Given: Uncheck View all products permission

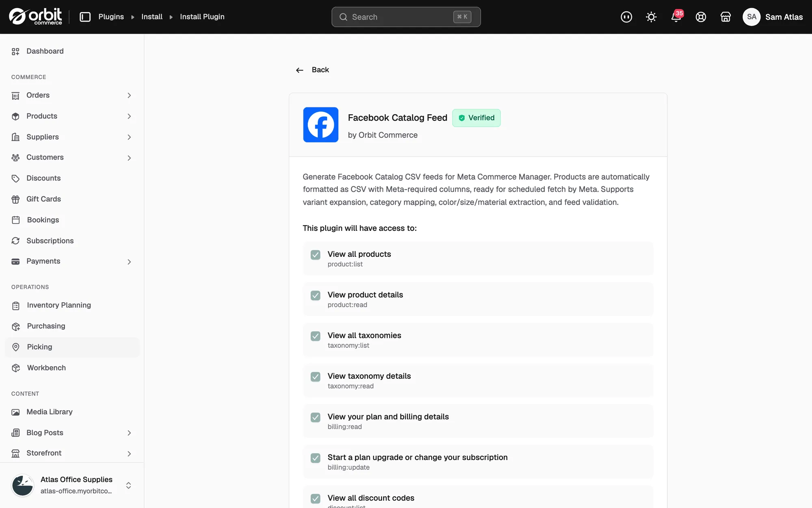Looking at the screenshot, I should (315, 255).
